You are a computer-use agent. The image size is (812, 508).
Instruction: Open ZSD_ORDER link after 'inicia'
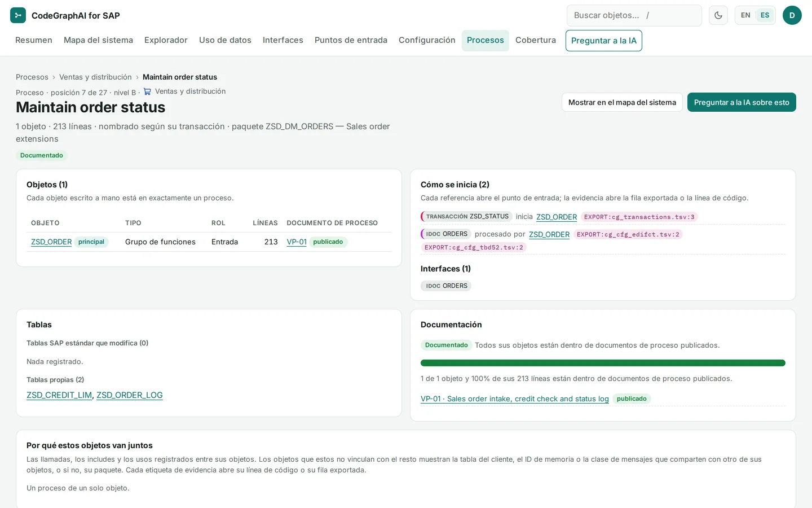point(557,217)
